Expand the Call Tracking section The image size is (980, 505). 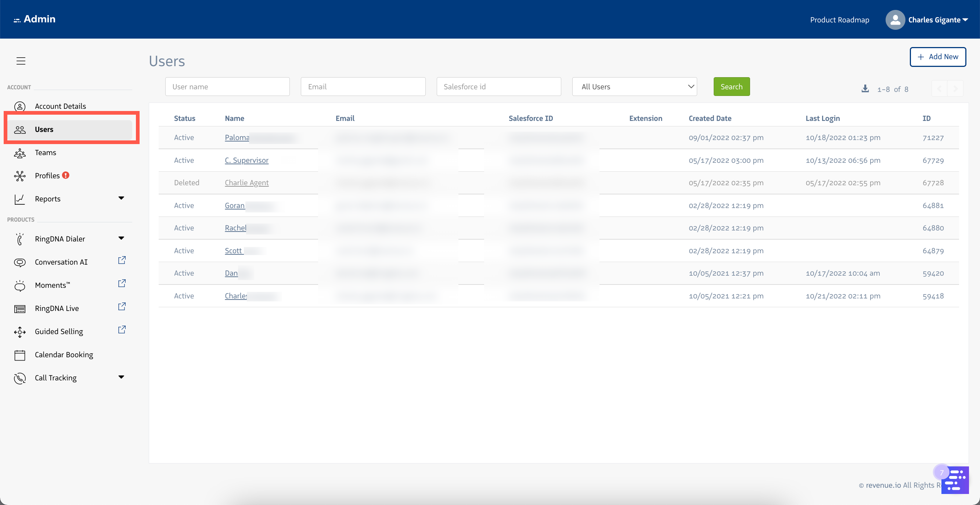(x=121, y=377)
